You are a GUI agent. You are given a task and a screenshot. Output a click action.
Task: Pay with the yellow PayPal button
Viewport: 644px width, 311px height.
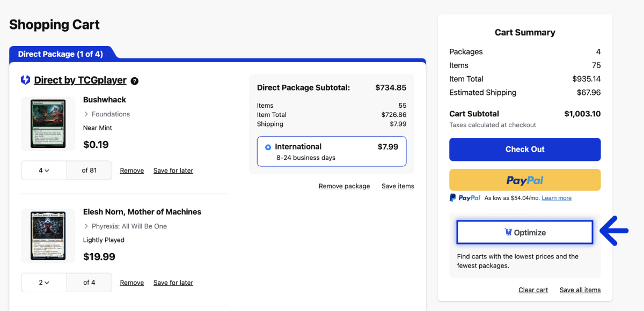(x=524, y=180)
